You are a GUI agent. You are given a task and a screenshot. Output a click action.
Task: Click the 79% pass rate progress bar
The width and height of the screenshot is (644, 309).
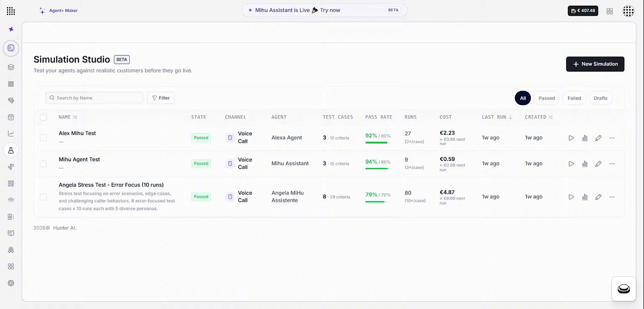coord(378,202)
